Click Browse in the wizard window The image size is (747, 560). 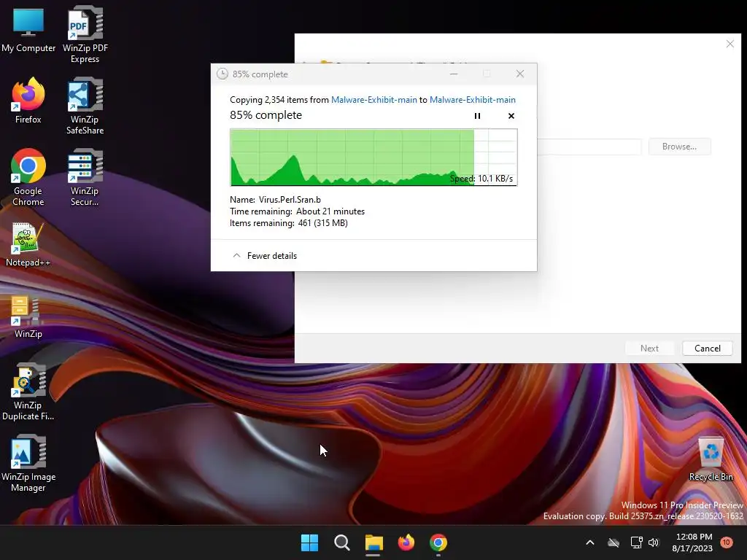[x=679, y=146]
